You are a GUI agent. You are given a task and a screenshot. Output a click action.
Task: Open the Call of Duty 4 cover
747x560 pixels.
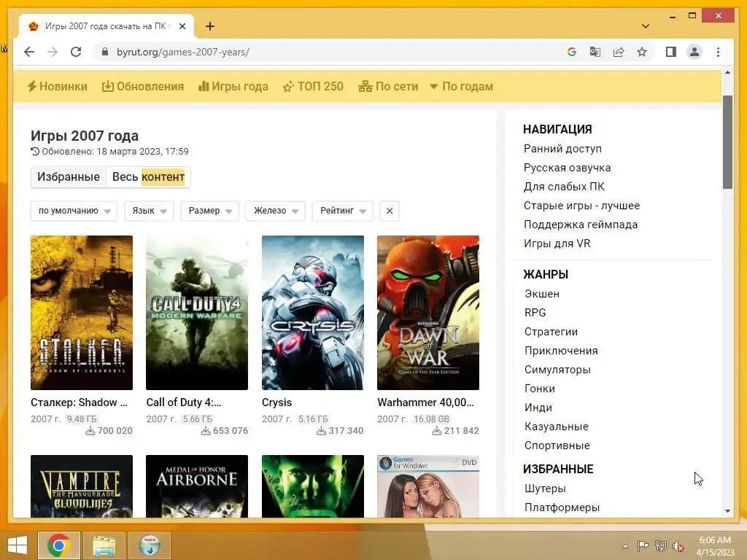[x=197, y=313]
